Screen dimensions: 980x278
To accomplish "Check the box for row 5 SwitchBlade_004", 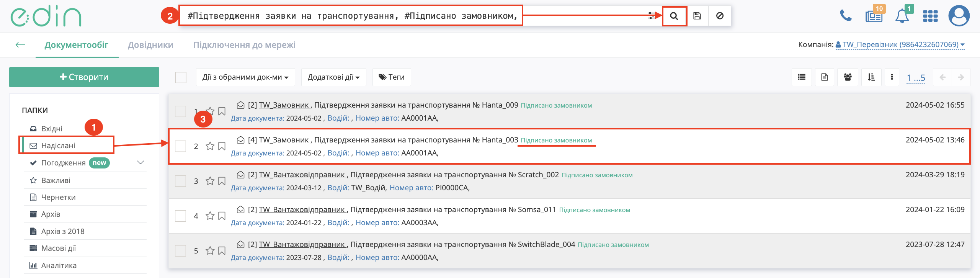I will click(181, 251).
